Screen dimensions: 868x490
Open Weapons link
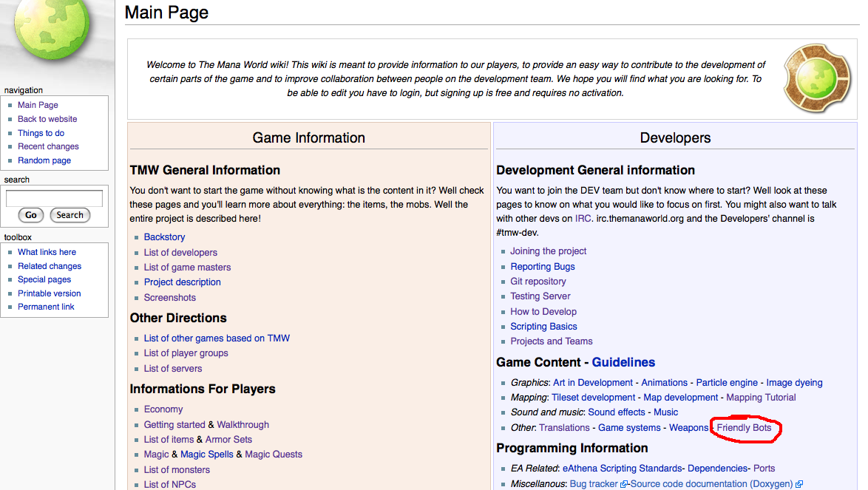pos(688,428)
